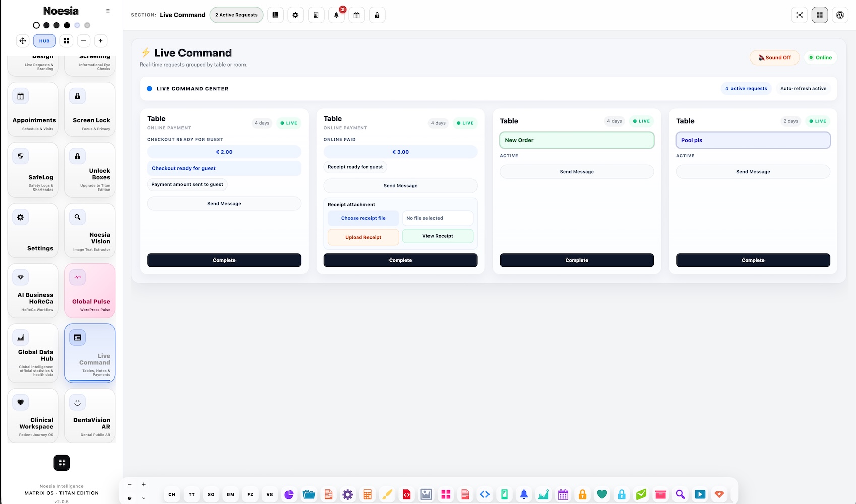Screen dimensions: 856x504
Task: Toggle the Online status pill
Action: (820, 57)
